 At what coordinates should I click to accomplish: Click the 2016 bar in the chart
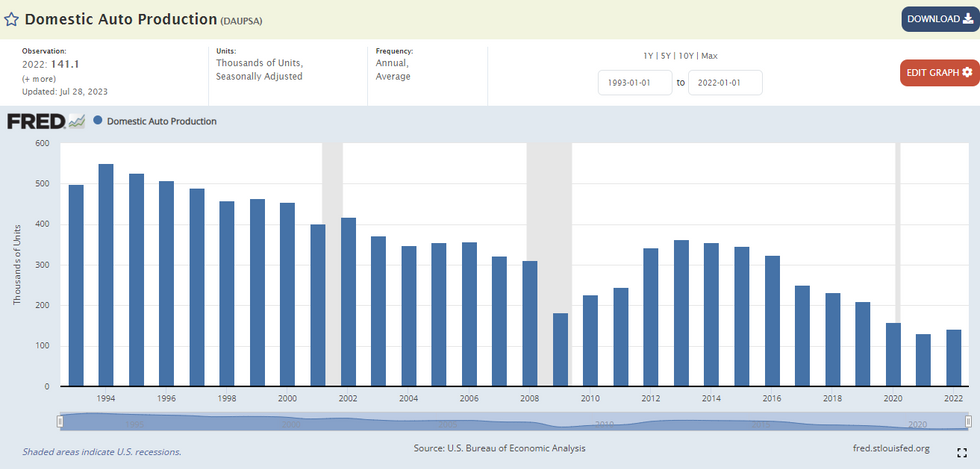pyautogui.click(x=772, y=321)
